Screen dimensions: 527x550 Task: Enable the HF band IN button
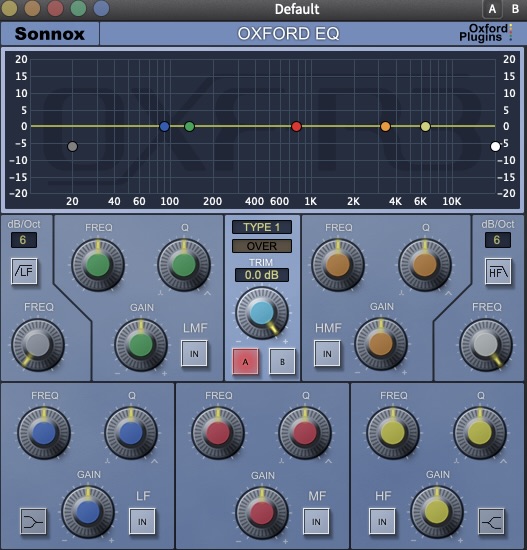click(382, 521)
